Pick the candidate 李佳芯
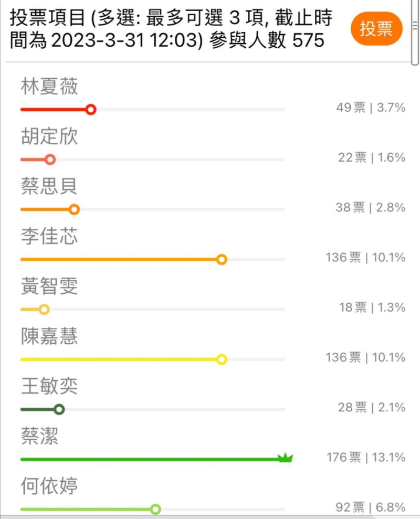Image resolution: width=420 pixels, height=519 pixels. click(49, 237)
